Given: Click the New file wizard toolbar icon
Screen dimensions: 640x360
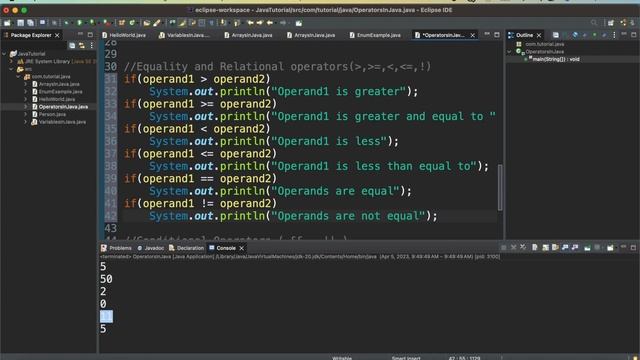Looking at the screenshot, I should click(x=7, y=23).
